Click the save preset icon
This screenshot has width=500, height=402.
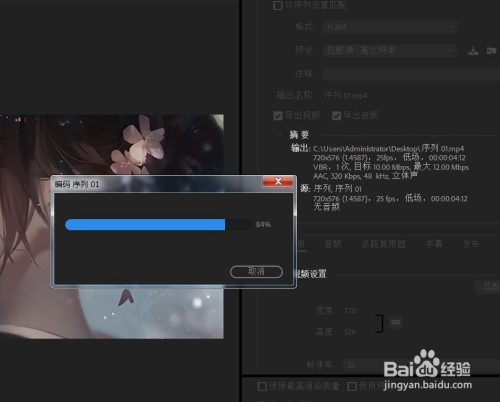click(473, 51)
